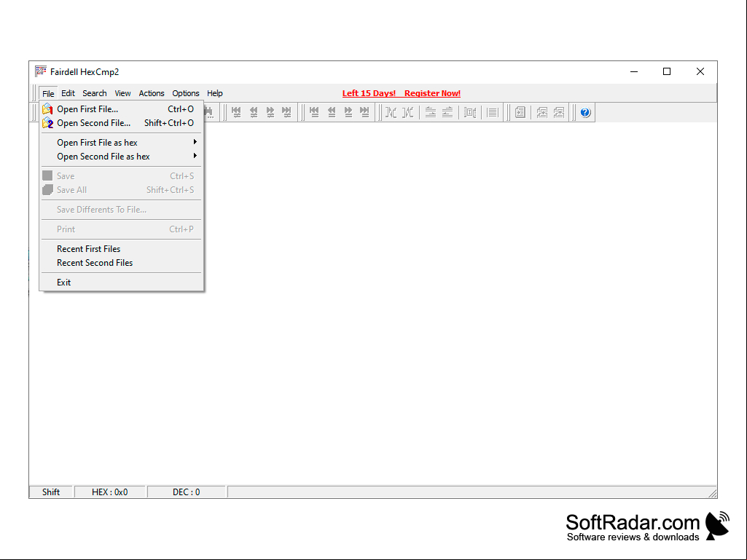
Task: Click the resize grip in status bar corner
Action: tap(712, 493)
